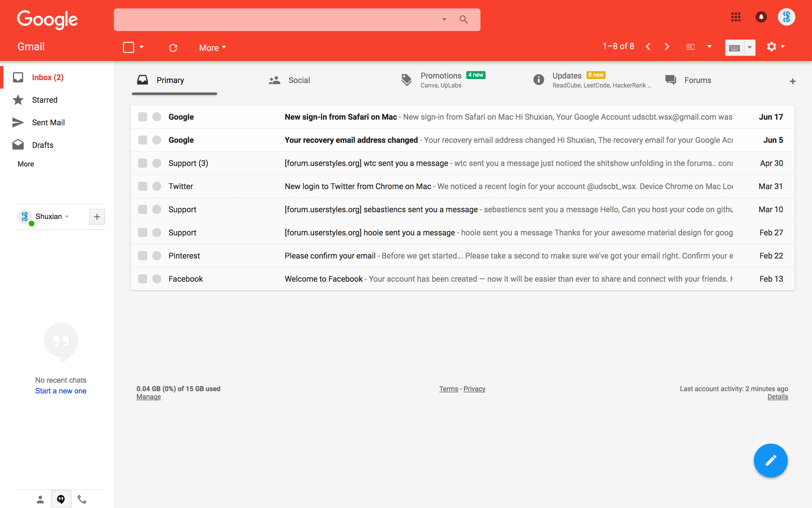Check the hooie message checkbox
Image resolution: width=812 pixels, height=508 pixels.
pyautogui.click(x=143, y=233)
